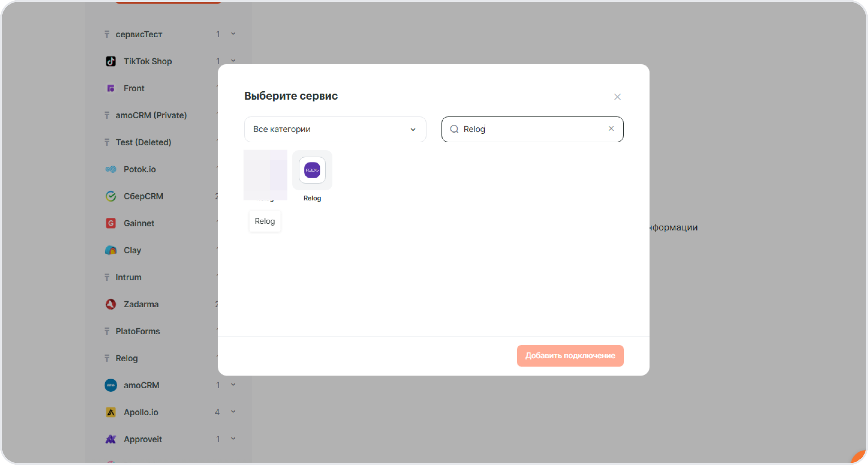Expand the TikTok Shop chevron
The image size is (868, 465).
233,61
